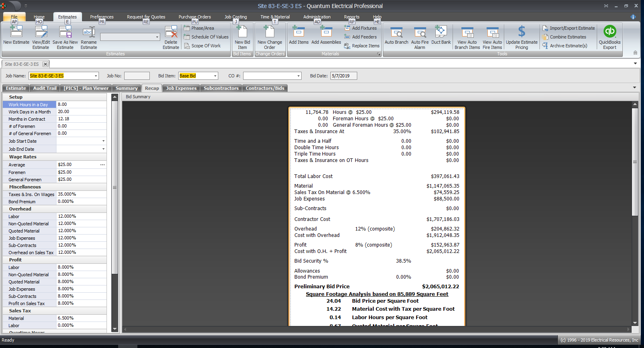Expand the Bid Item dropdown
This screenshot has height=348, width=644.
click(215, 76)
